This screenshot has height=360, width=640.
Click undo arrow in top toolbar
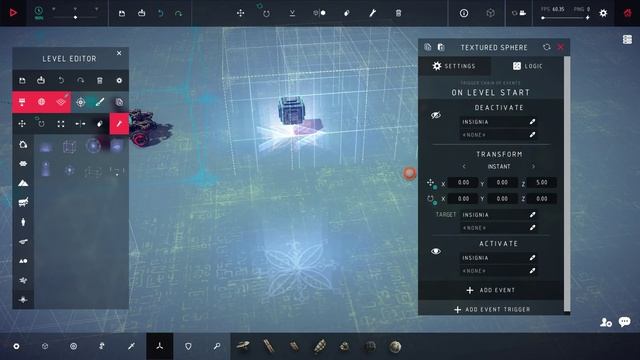tap(160, 13)
